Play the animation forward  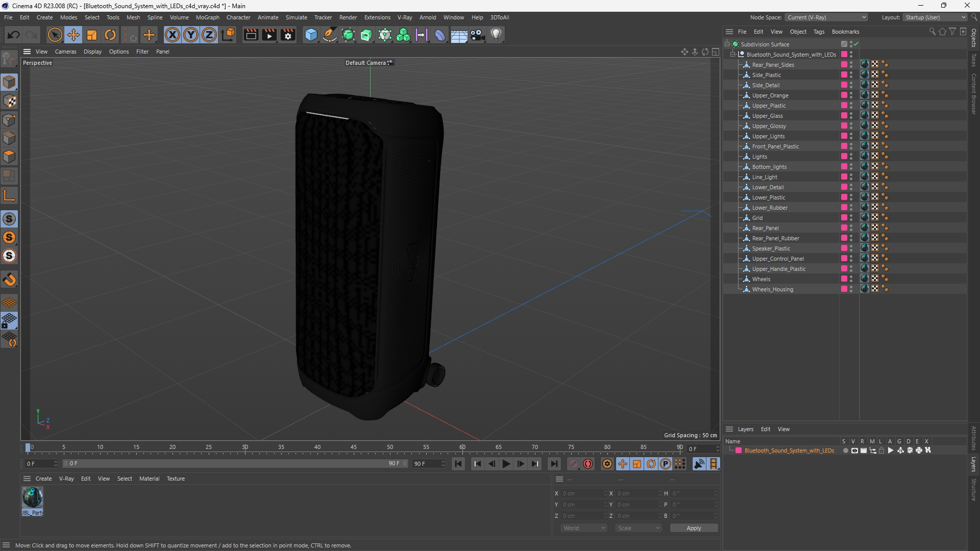tap(506, 464)
